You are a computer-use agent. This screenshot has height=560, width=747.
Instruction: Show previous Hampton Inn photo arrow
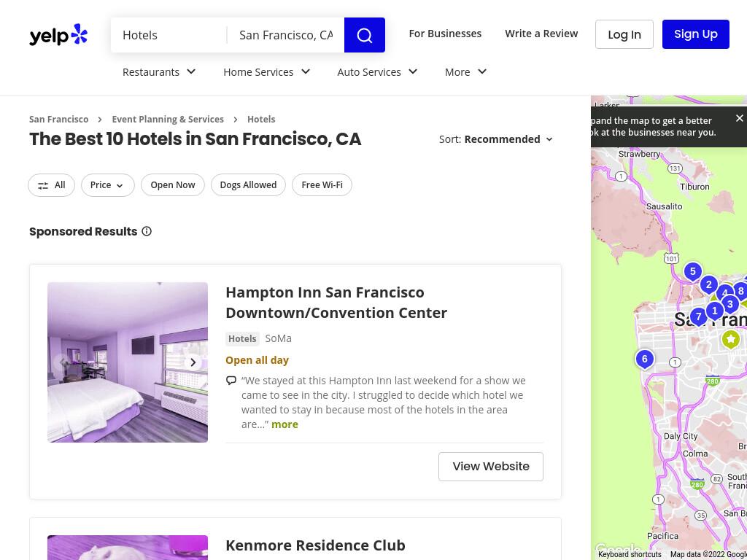62,362
